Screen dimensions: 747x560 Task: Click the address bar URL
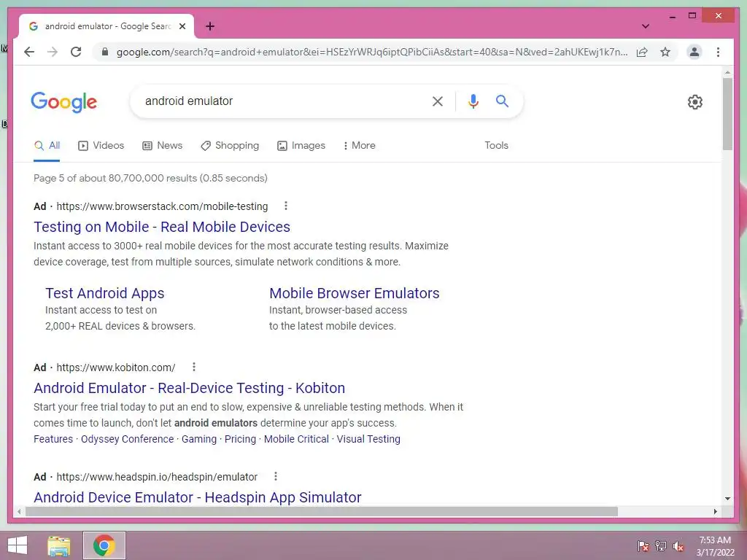[x=371, y=52]
